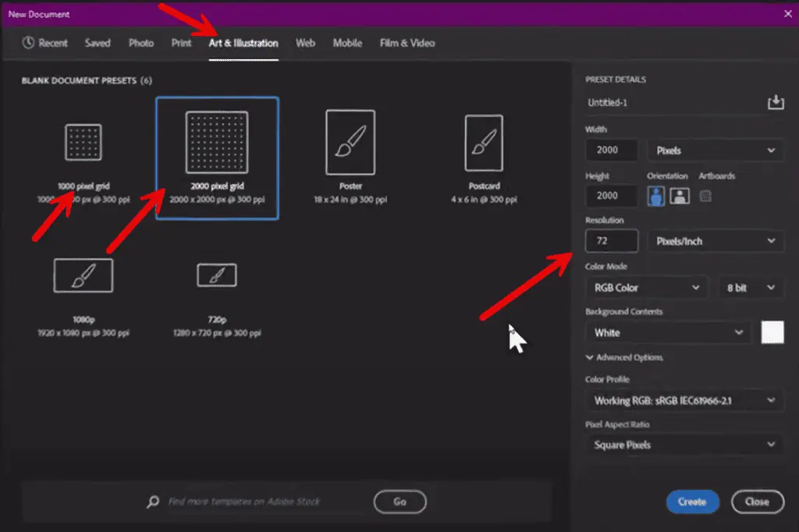
Task: Click the Resolution input field showing 72
Action: (612, 241)
